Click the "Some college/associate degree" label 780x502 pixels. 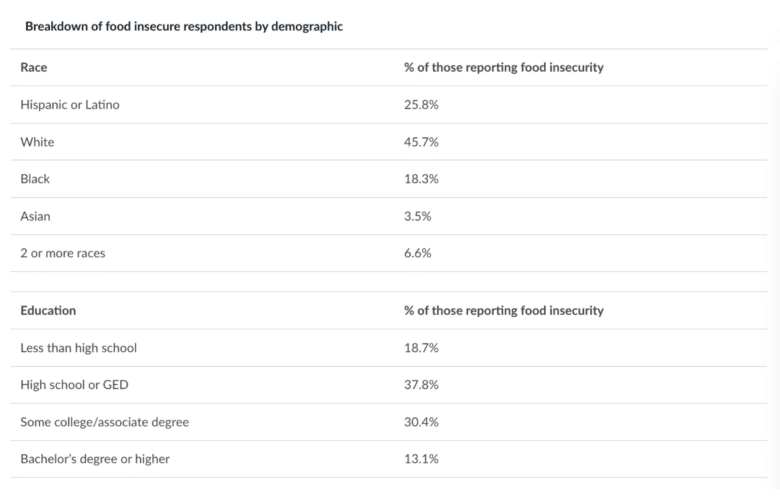[x=104, y=422]
